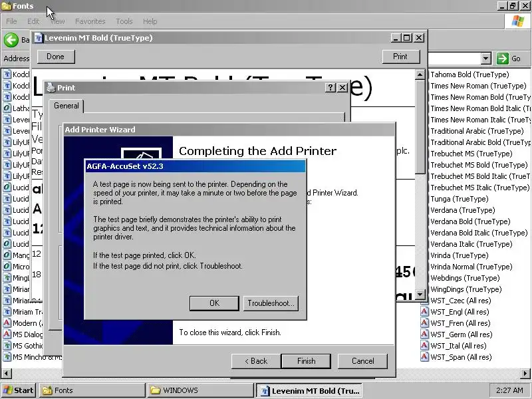Select Vrinda (TrueType) font

(460, 255)
